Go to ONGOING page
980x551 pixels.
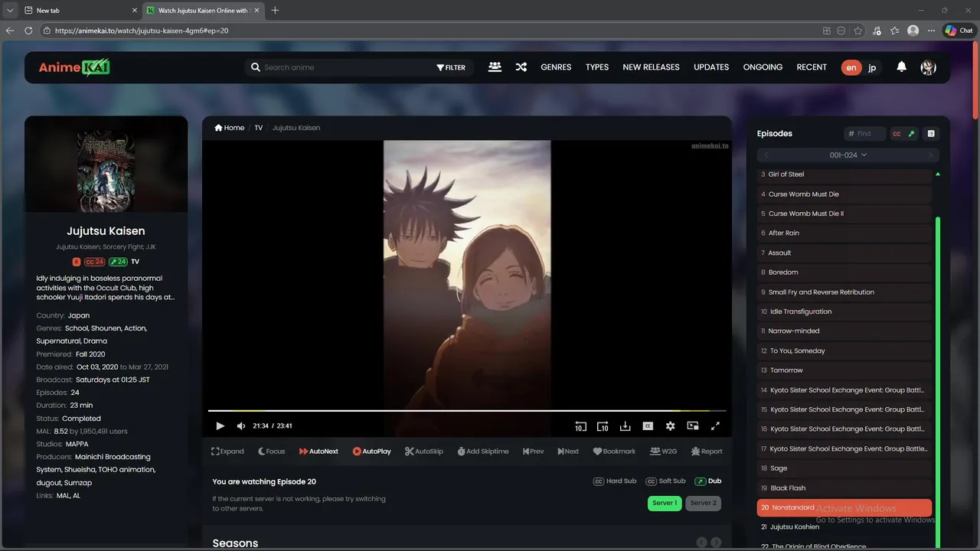click(x=763, y=67)
